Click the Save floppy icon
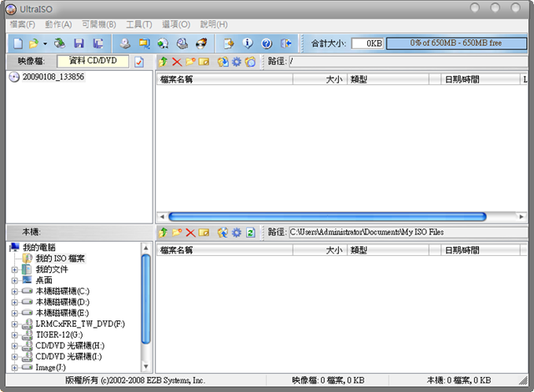Image resolution: width=534 pixels, height=392 pixels. point(79,43)
